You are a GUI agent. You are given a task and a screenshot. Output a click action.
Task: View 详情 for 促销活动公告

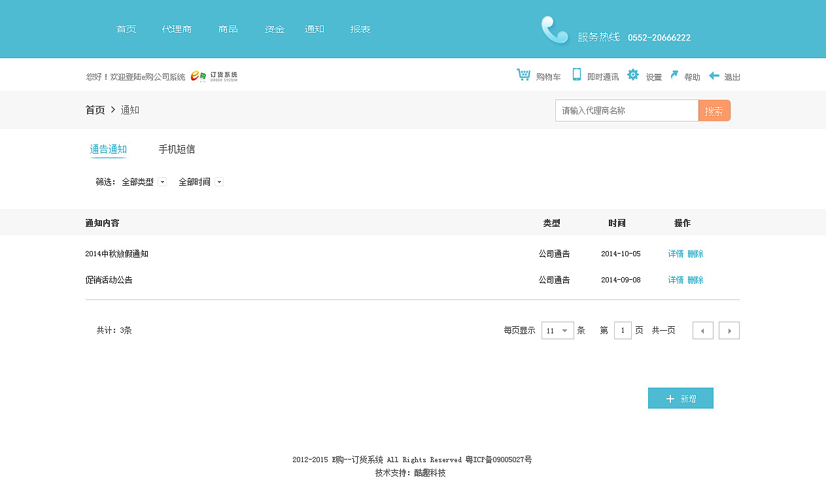click(676, 280)
